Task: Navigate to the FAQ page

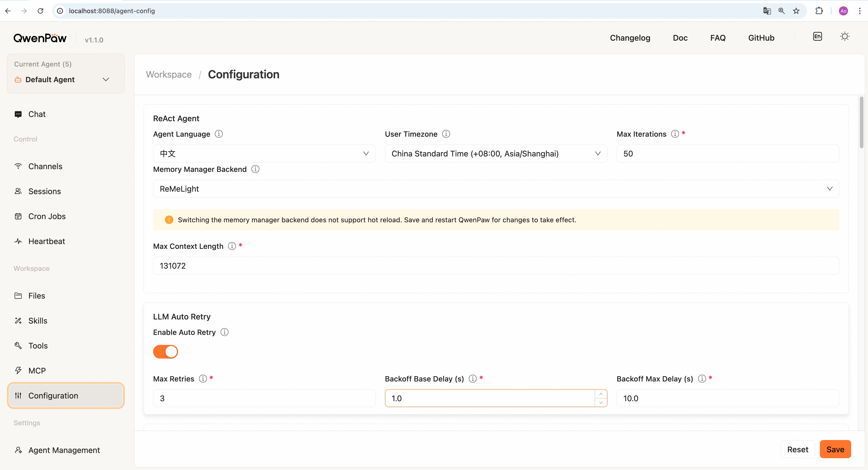Action: pyautogui.click(x=718, y=38)
